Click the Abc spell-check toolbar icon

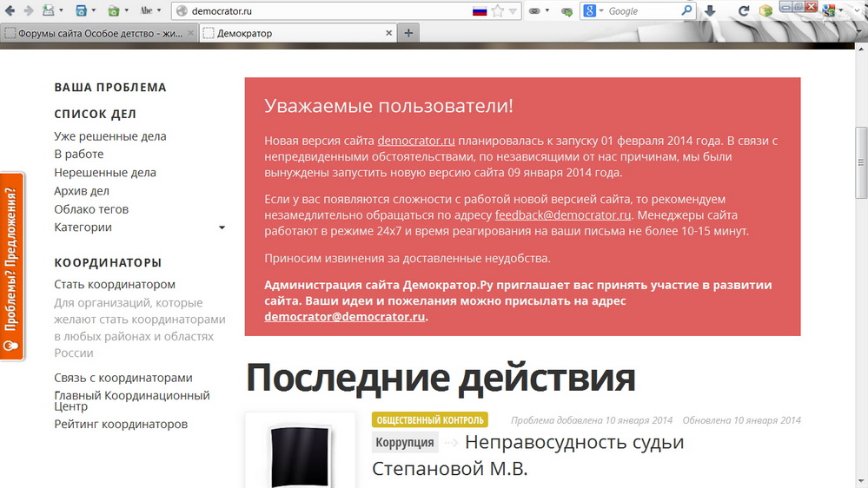pyautogui.click(x=146, y=11)
